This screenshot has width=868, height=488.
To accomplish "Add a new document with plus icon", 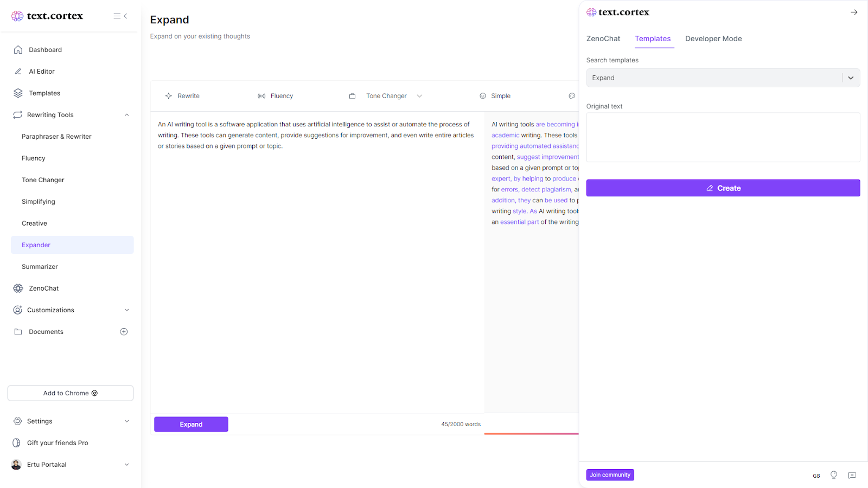I will pos(124,332).
